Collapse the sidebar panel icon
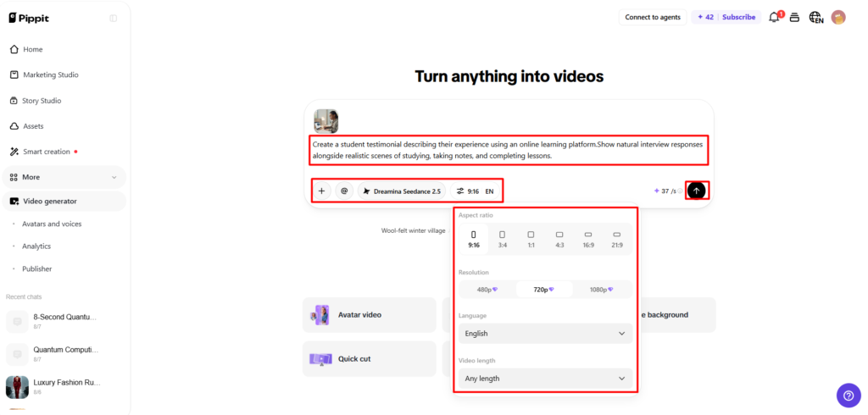Image resolution: width=868 pixels, height=415 pixels. (x=114, y=19)
